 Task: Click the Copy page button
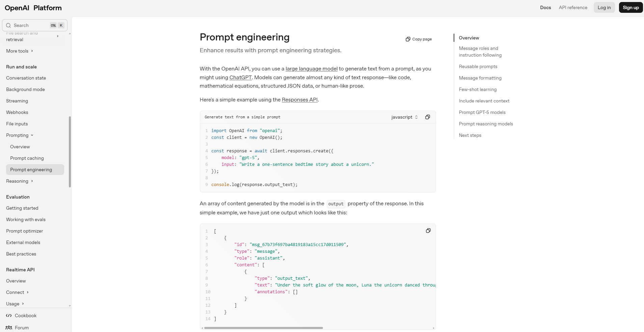[419, 39]
